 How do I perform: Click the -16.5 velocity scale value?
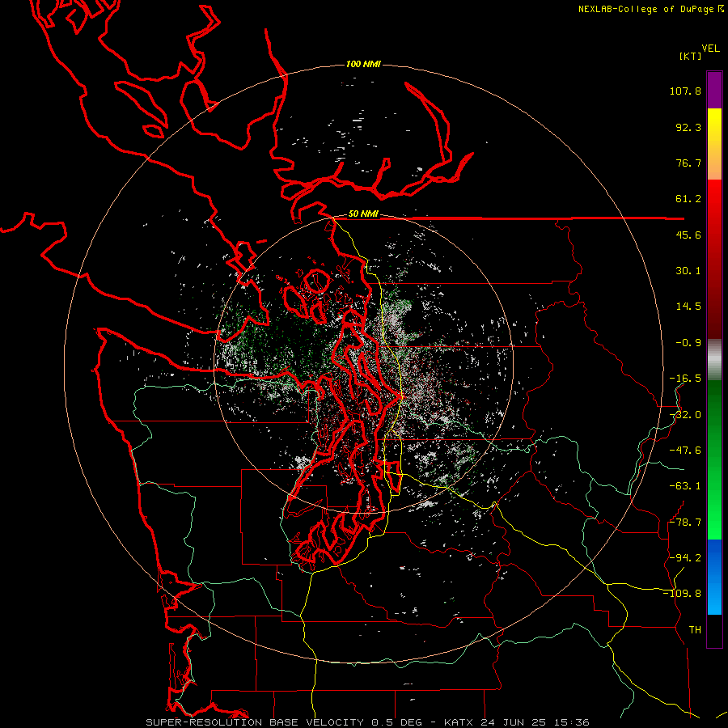tap(685, 379)
